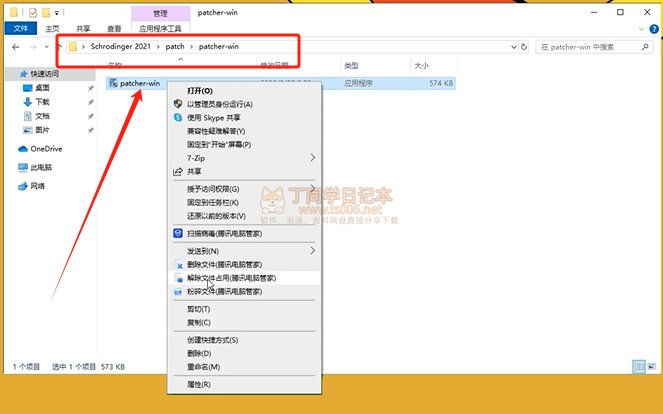Open 下载 Downloads in the sidebar
Viewport: 663px width, 414px height.
point(42,101)
